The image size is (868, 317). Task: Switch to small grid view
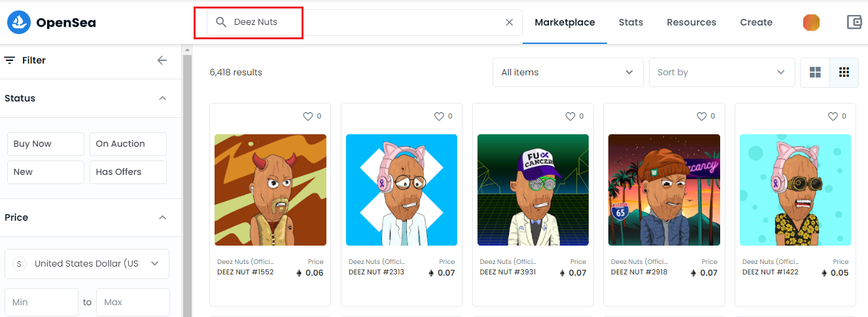point(844,73)
